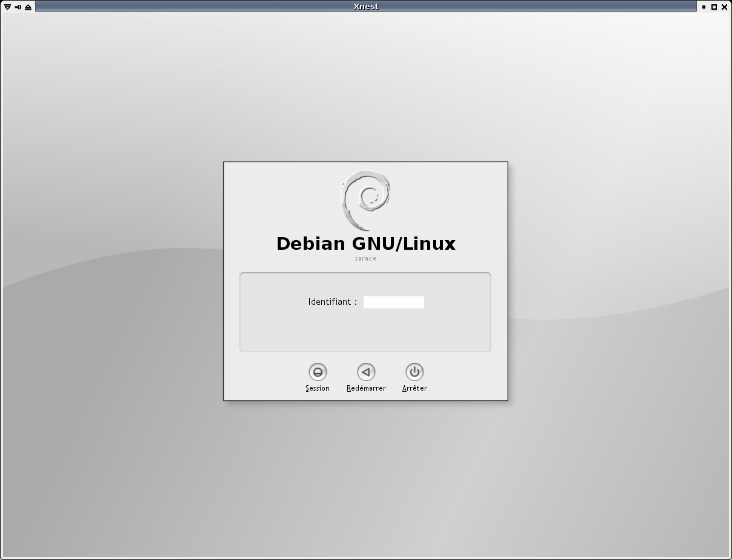
Task: Open the Xnest window menu icon
Action: point(7,7)
